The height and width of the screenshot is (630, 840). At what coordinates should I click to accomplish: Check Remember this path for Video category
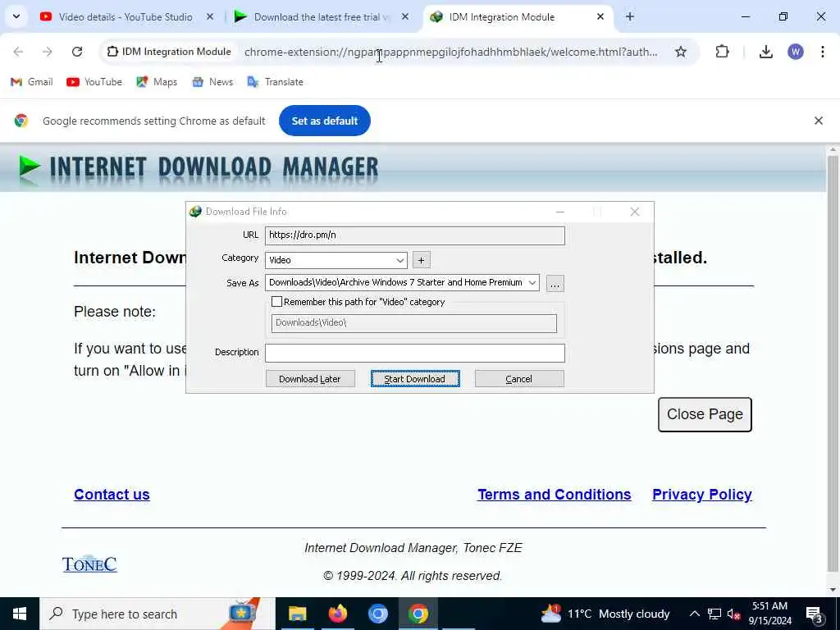click(277, 302)
